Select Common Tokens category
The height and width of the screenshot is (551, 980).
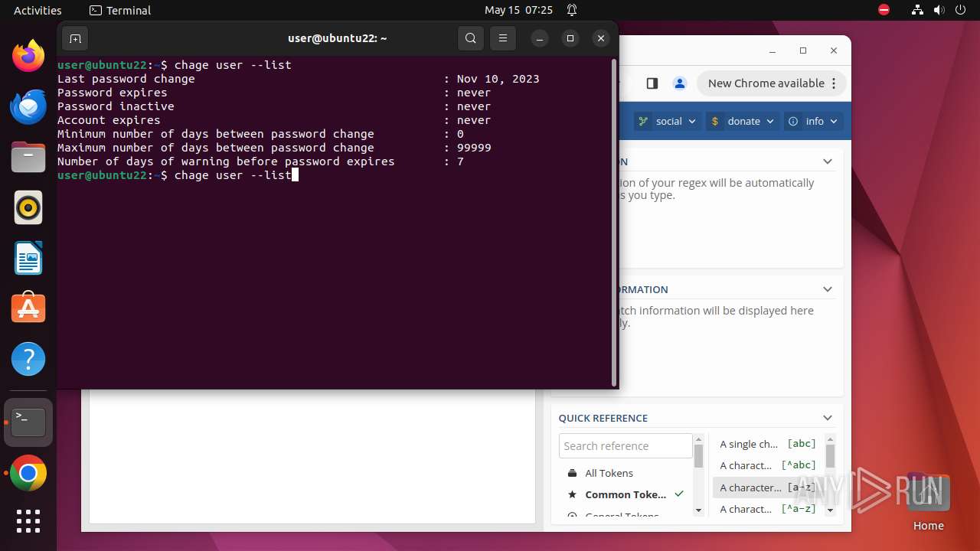pyautogui.click(x=626, y=494)
